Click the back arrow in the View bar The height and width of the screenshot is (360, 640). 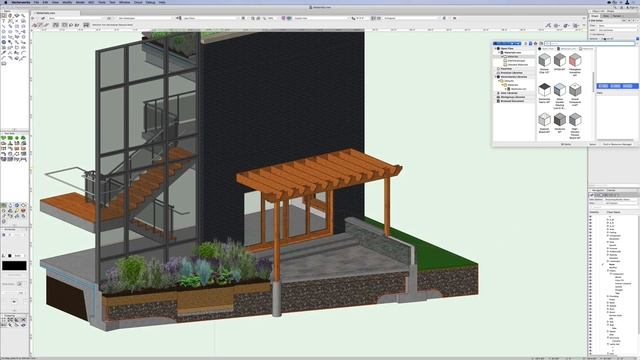(33, 18)
